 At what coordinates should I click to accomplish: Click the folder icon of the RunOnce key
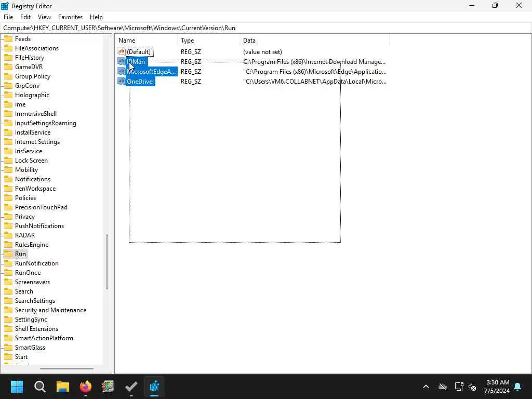(8, 272)
